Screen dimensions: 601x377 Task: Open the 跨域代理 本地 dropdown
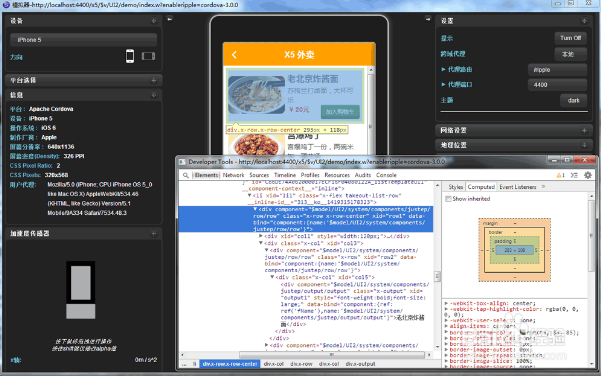pos(570,54)
